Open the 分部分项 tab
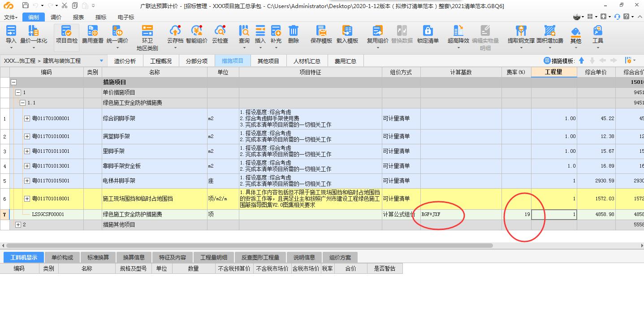Screen dimensions: 644x311 click(x=197, y=61)
